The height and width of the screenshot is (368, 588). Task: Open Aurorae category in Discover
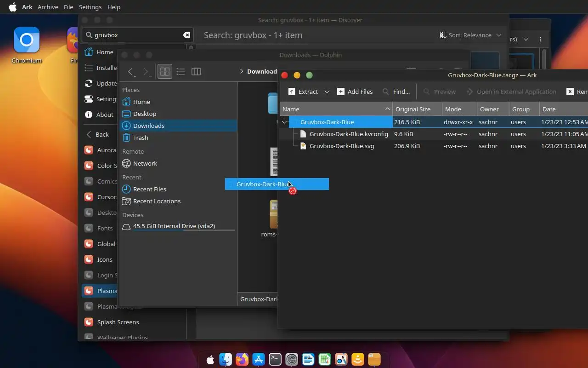click(100, 150)
